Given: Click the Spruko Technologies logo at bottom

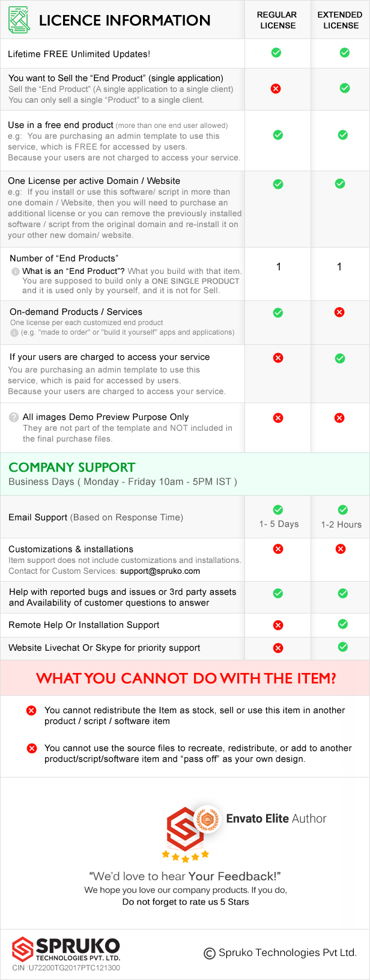Looking at the screenshot, I should [66, 949].
